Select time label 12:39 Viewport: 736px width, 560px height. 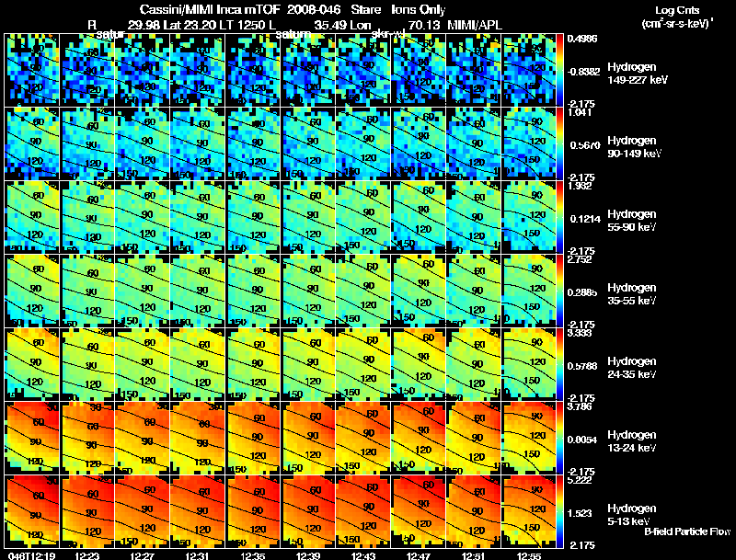click(x=308, y=555)
